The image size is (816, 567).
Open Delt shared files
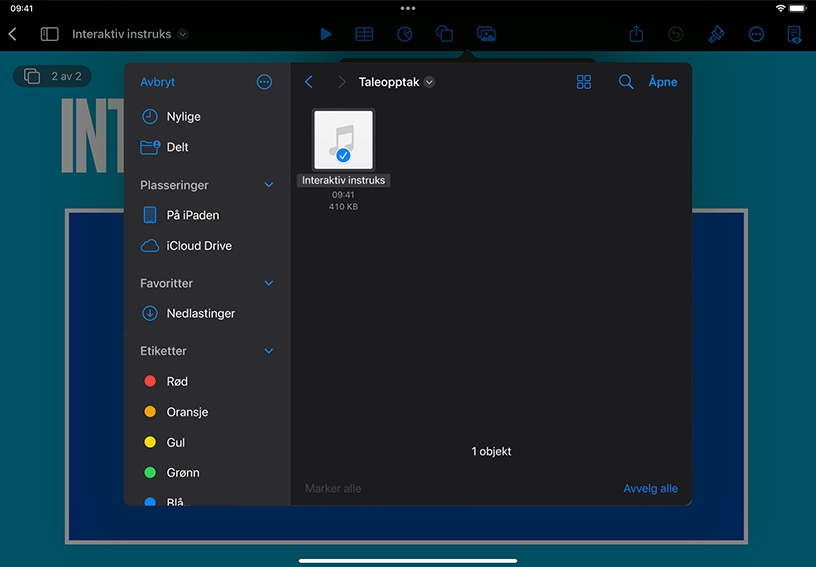[207, 147]
